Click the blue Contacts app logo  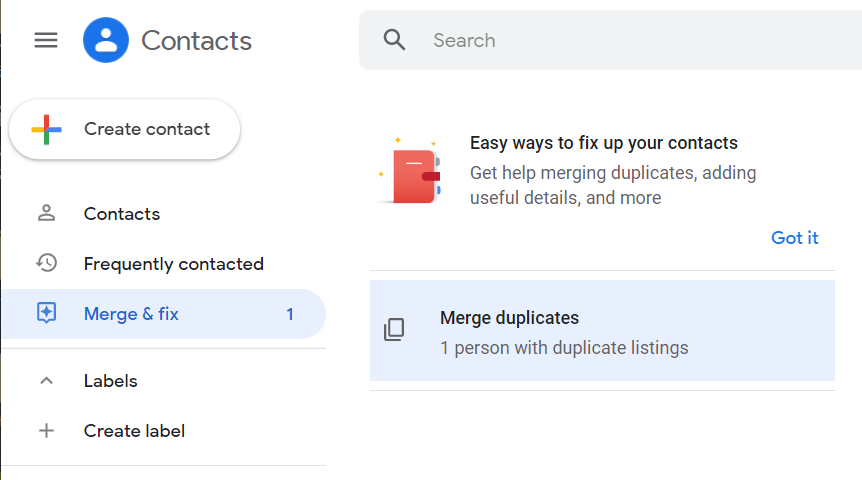(x=106, y=40)
